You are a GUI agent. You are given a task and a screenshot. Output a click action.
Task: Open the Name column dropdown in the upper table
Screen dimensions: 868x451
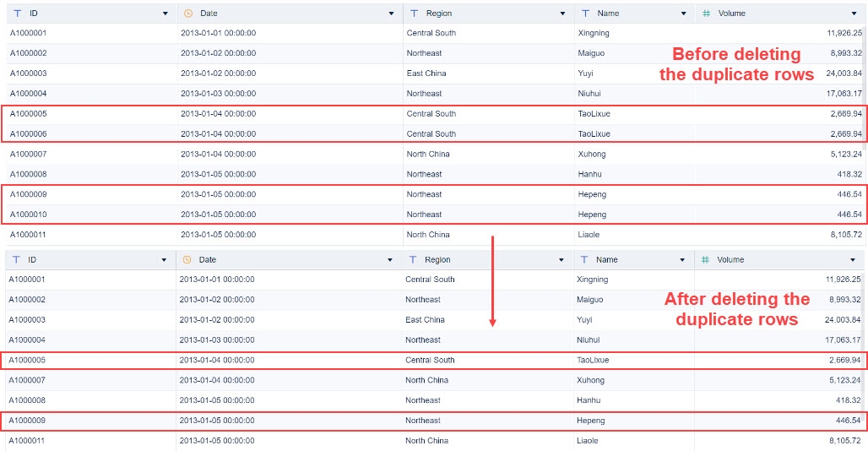[684, 14]
